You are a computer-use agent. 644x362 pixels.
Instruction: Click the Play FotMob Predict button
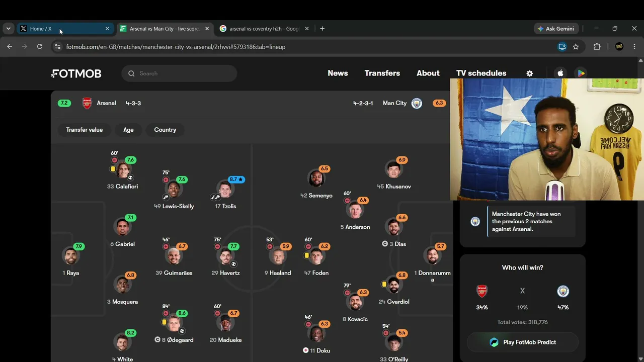coord(523,342)
